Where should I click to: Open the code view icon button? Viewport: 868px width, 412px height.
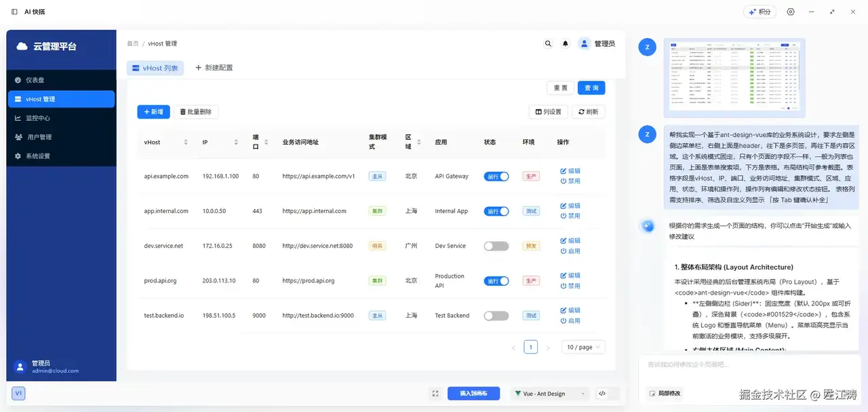point(601,393)
